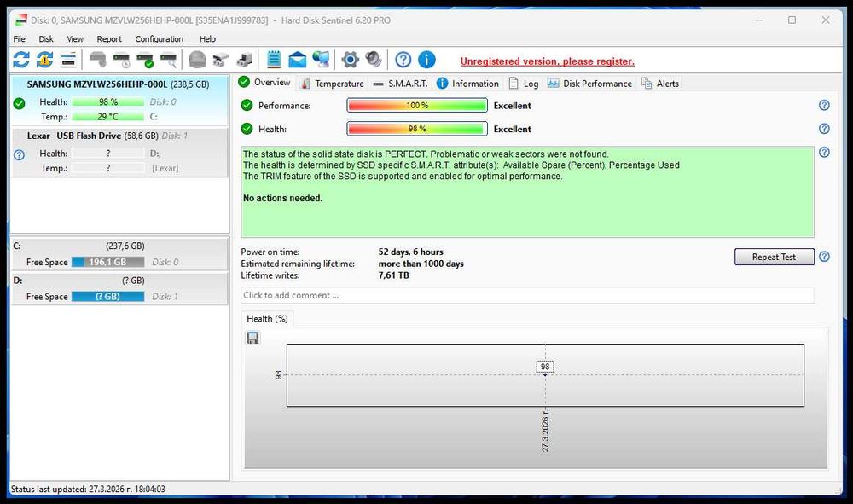Click the disk icon with clock overlay
The image size is (853, 504).
122,60
